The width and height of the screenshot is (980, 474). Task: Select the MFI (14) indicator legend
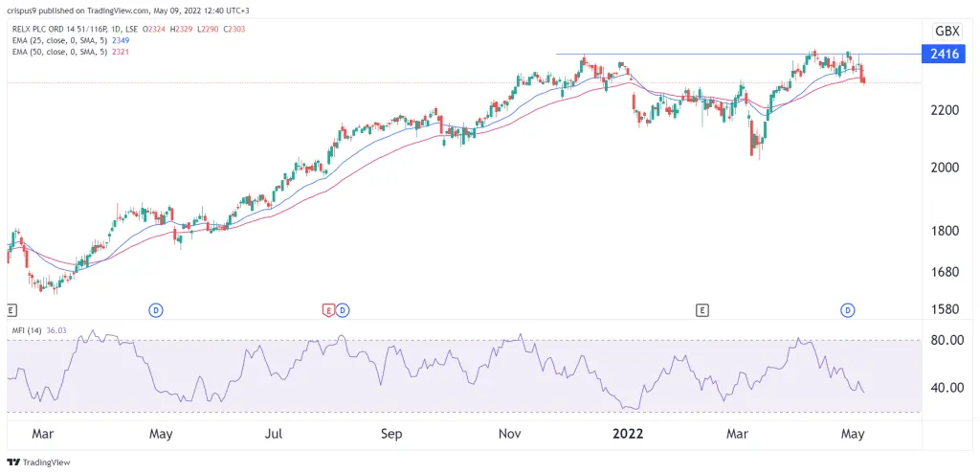click(40, 329)
